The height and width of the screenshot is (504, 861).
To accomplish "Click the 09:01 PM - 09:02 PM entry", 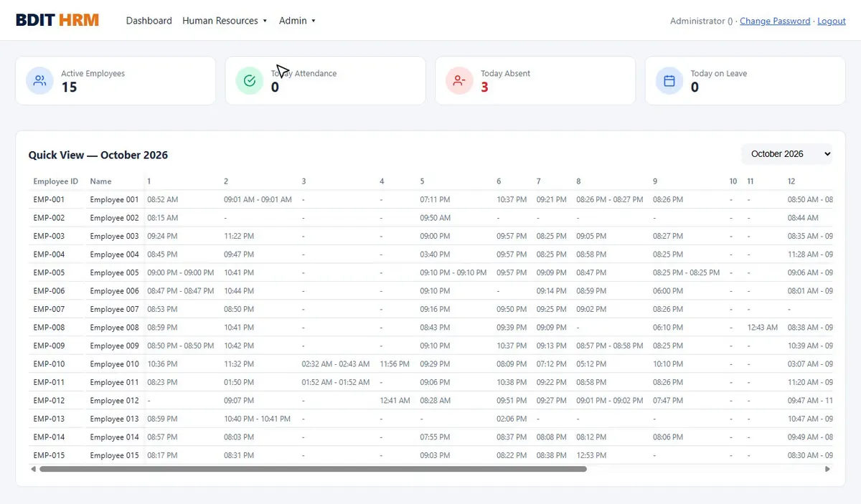I will 610,401.
